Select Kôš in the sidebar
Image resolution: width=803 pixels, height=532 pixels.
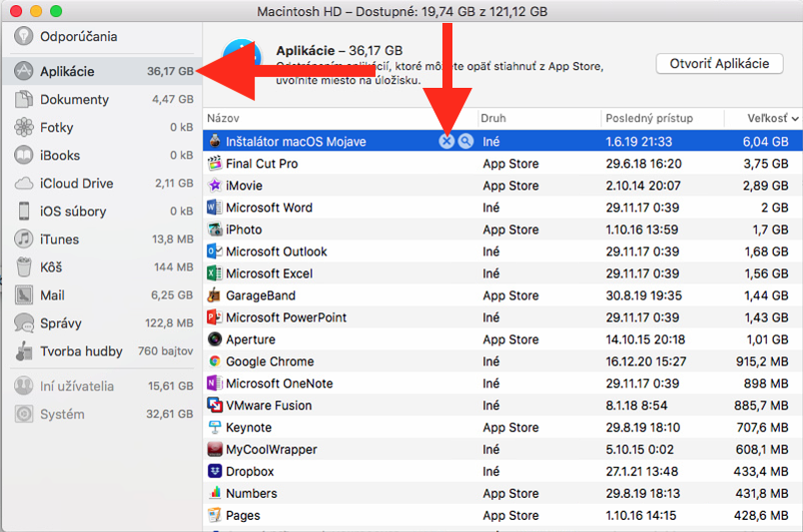click(x=53, y=267)
